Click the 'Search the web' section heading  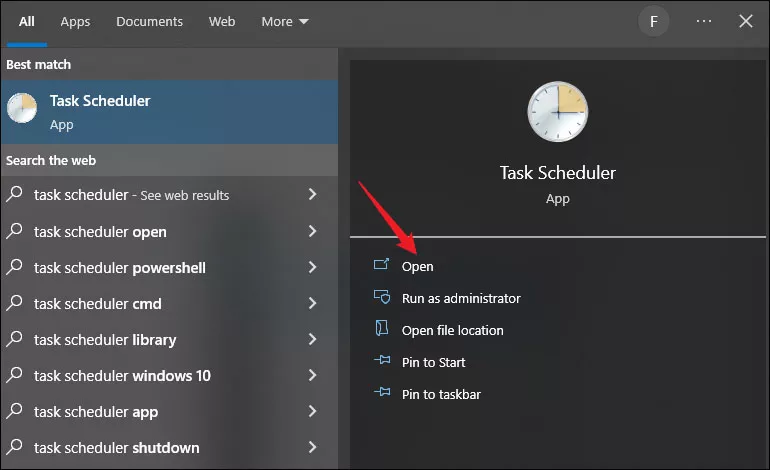click(51, 160)
